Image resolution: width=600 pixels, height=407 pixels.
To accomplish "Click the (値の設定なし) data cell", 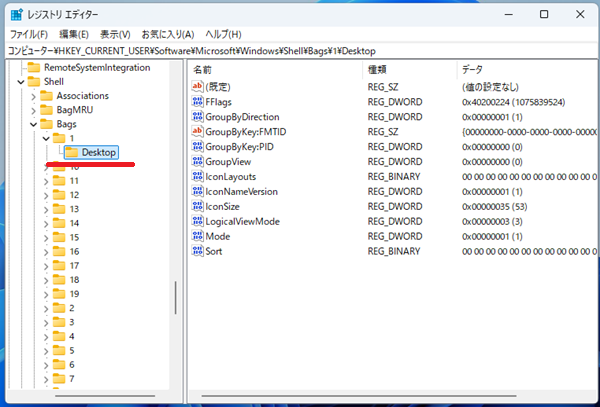I will pos(490,87).
